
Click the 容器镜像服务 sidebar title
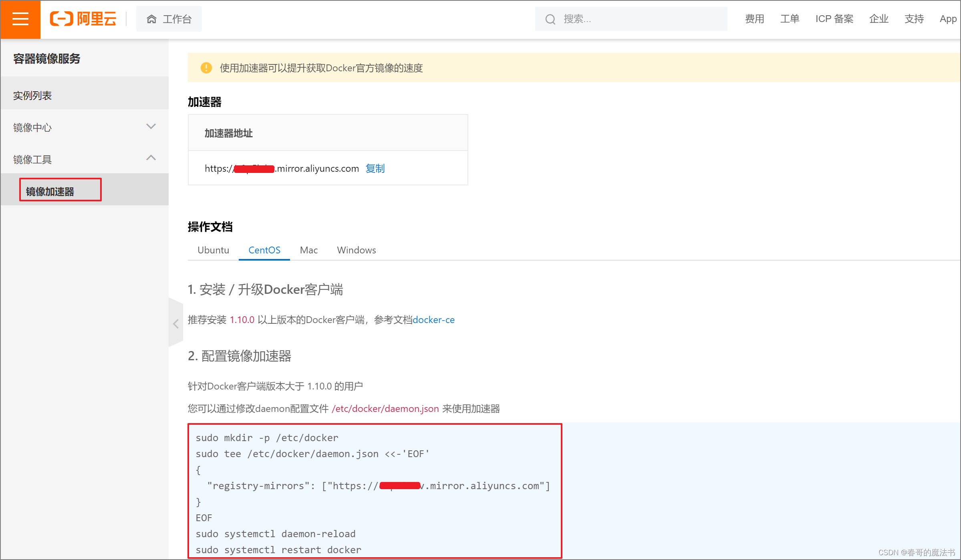(x=47, y=59)
